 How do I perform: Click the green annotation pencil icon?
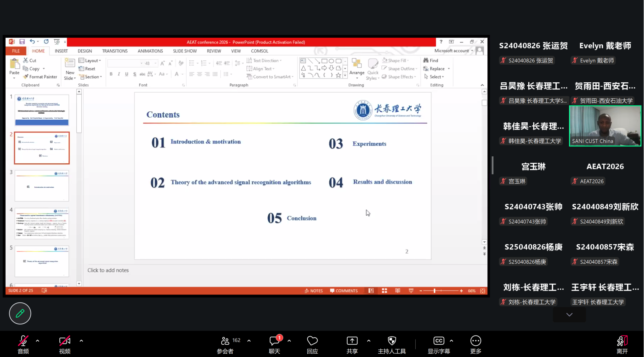coord(20,313)
